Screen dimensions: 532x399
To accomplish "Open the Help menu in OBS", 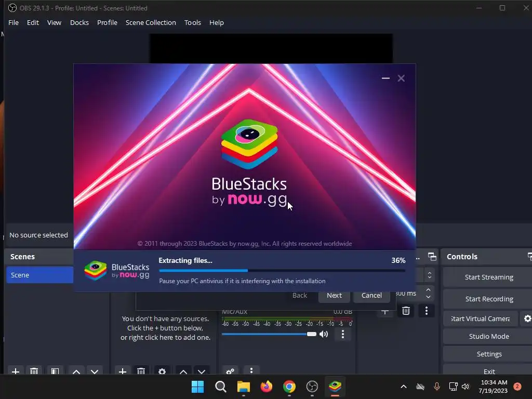I will [x=217, y=22].
